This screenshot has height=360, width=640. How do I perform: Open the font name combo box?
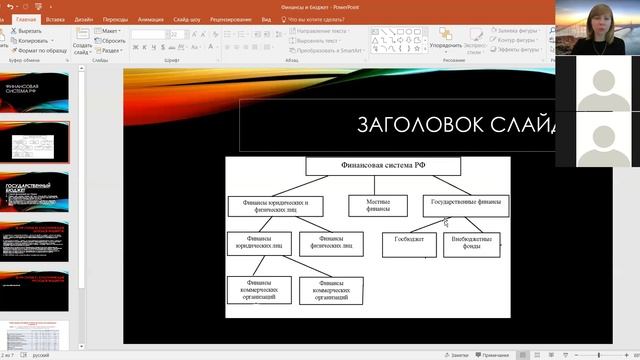(150, 35)
